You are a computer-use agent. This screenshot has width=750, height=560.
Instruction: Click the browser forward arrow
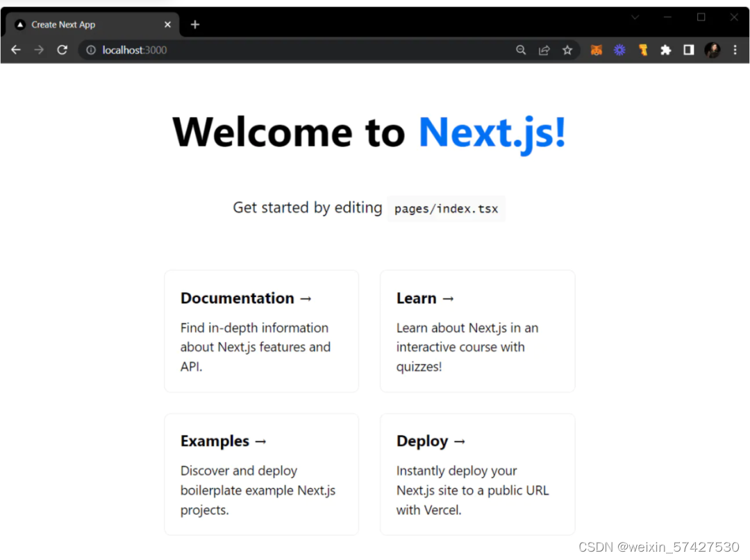click(39, 50)
